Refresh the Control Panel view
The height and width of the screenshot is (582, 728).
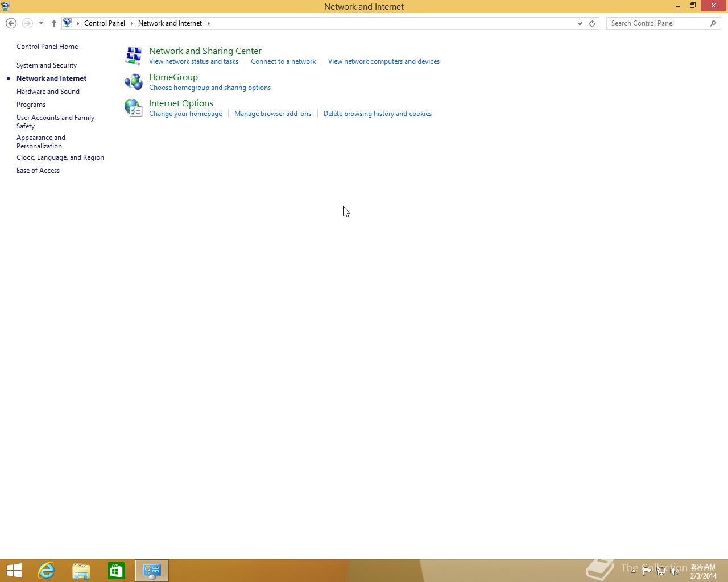pos(592,23)
